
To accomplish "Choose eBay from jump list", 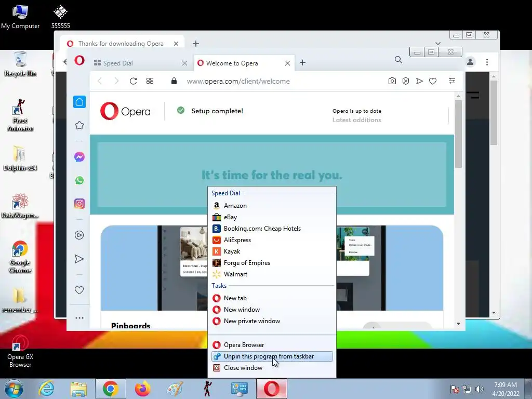I will point(272,217).
